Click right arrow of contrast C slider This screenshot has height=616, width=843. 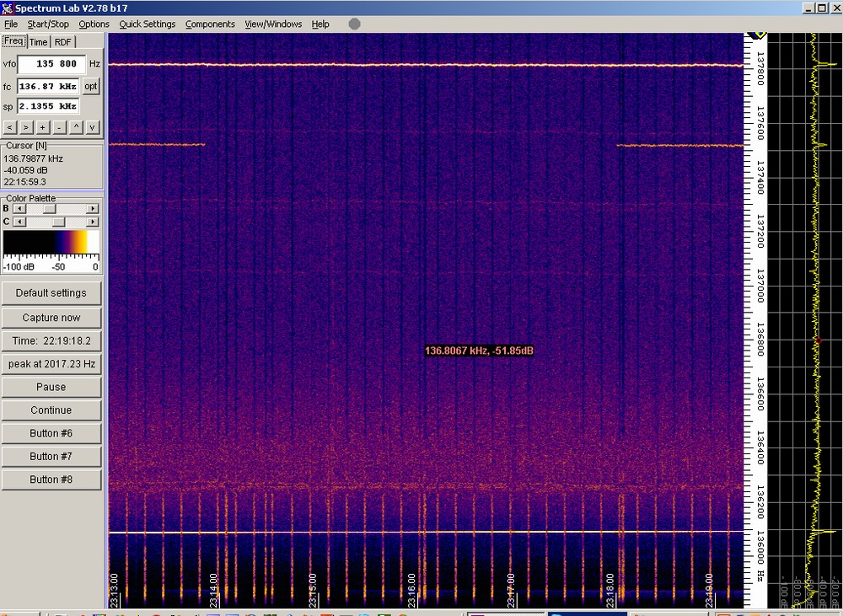pyautogui.click(x=94, y=222)
